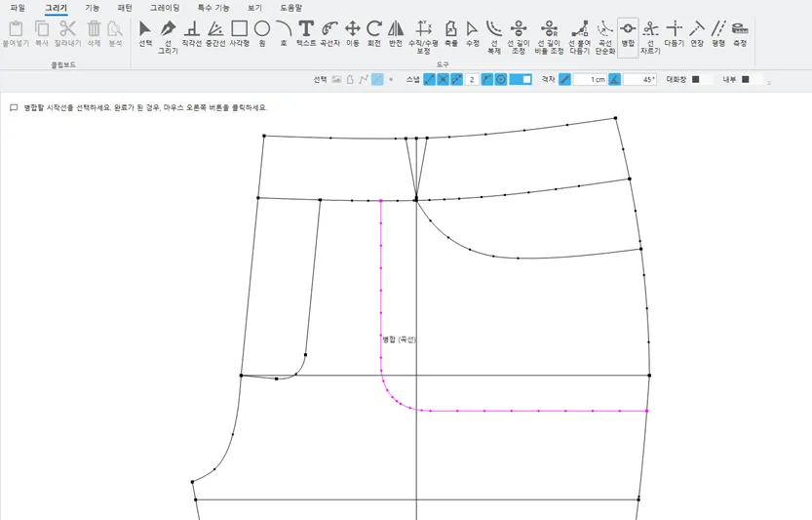Switch to the 그레이딩 tab
812x520 pixels.
pyautogui.click(x=165, y=8)
